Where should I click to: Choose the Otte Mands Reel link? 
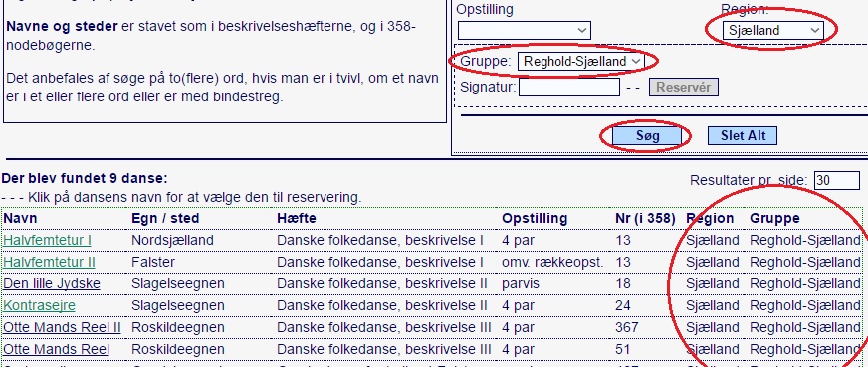point(57,349)
